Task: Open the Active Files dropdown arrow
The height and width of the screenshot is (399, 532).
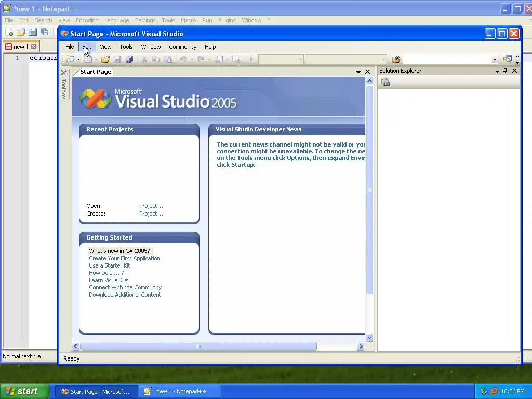Action: [358, 72]
